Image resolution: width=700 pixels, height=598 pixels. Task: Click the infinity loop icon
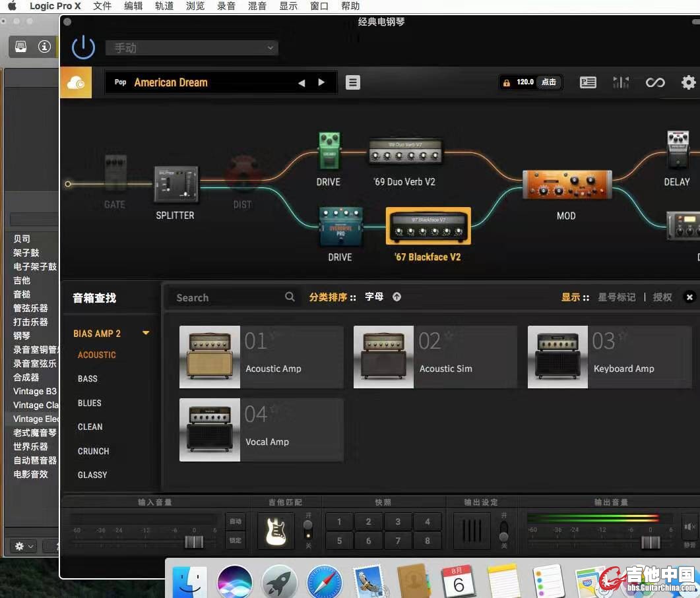(x=654, y=82)
